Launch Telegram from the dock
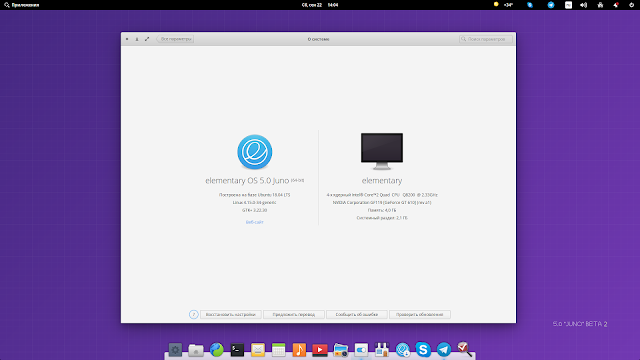This screenshot has height=360, width=640. (x=444, y=350)
